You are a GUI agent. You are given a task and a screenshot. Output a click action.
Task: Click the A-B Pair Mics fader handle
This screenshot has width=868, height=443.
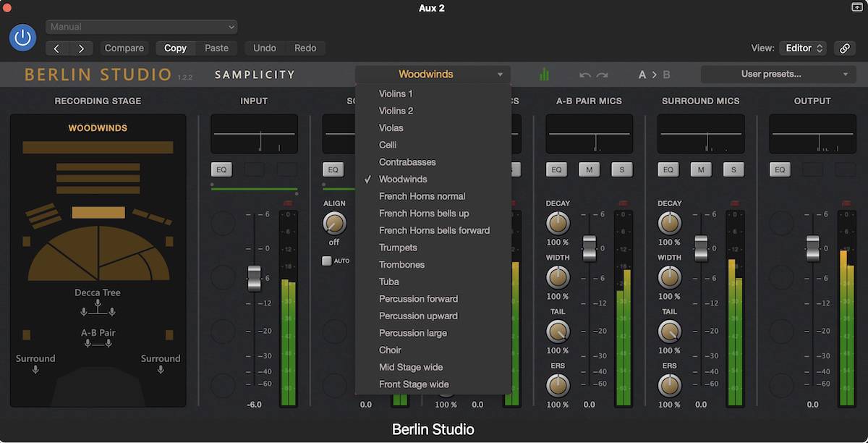[x=590, y=248]
